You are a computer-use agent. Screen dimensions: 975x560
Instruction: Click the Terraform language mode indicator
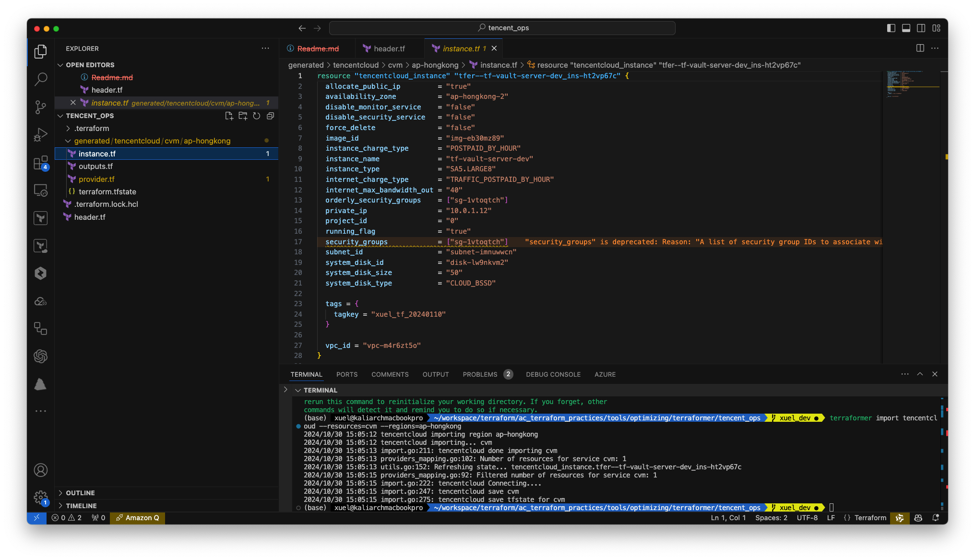870,518
